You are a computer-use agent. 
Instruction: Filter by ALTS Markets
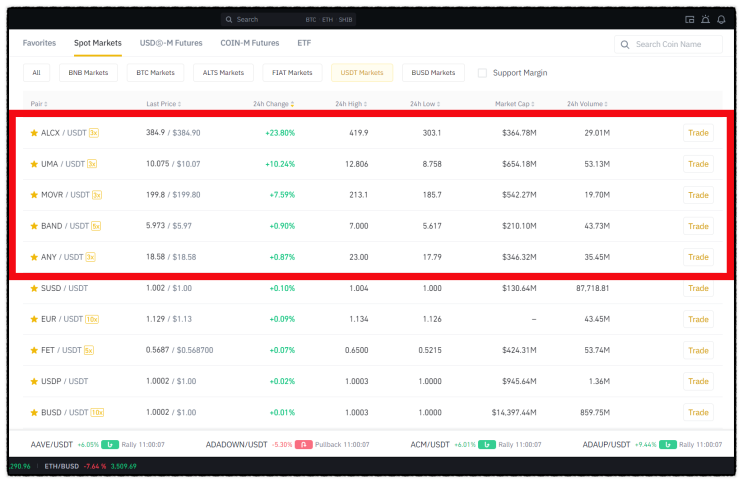[x=223, y=73]
